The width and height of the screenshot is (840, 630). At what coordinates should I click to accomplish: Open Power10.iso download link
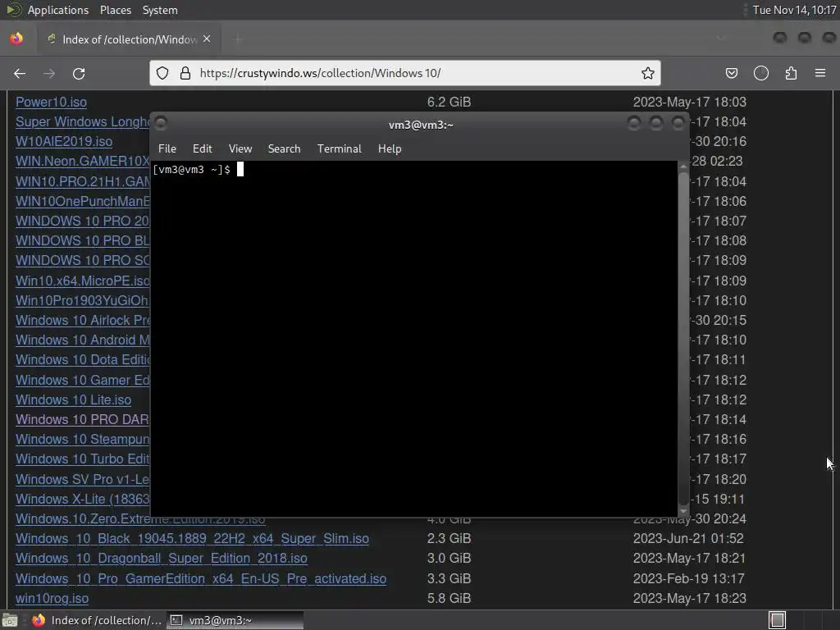(x=51, y=102)
